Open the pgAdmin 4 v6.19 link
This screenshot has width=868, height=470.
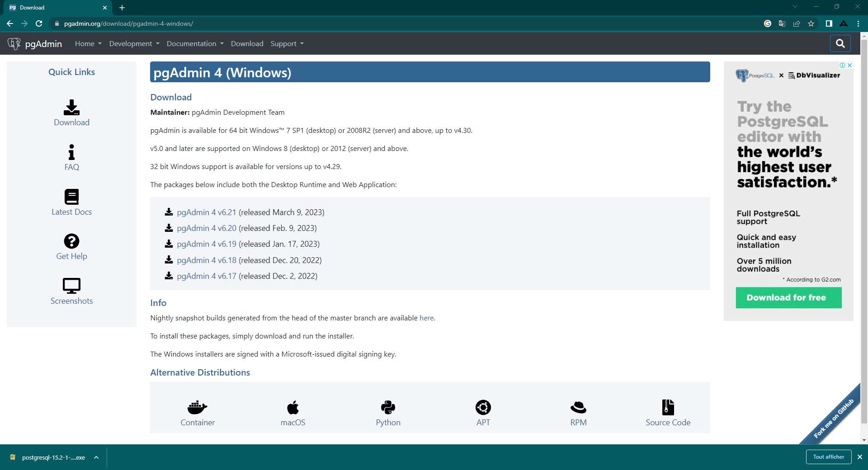(207, 244)
